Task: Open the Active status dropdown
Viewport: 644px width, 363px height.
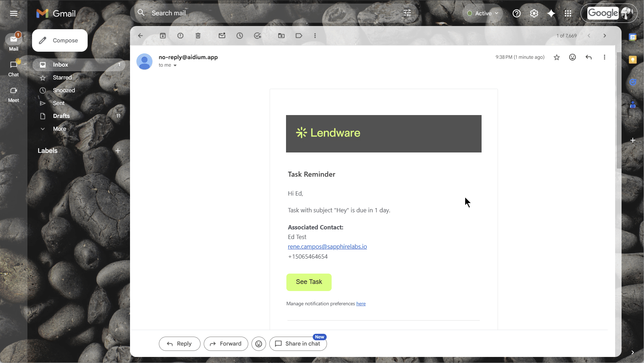Action: [x=482, y=13]
